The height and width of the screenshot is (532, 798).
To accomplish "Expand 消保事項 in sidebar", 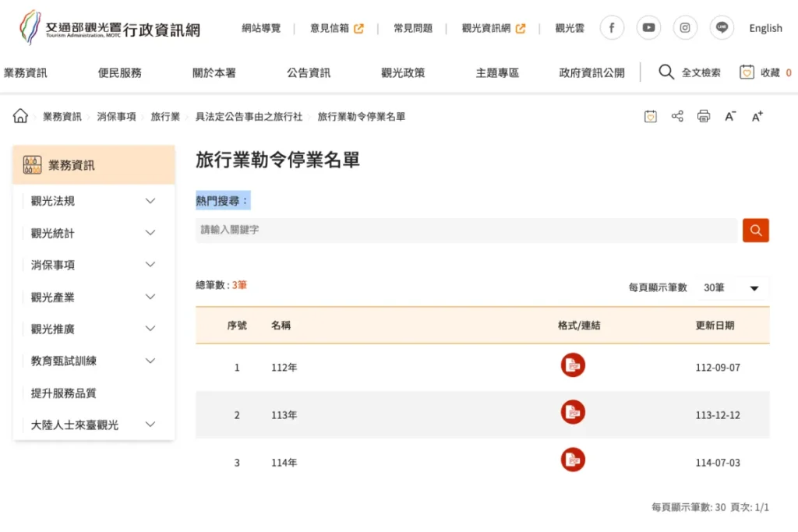I will [150, 265].
